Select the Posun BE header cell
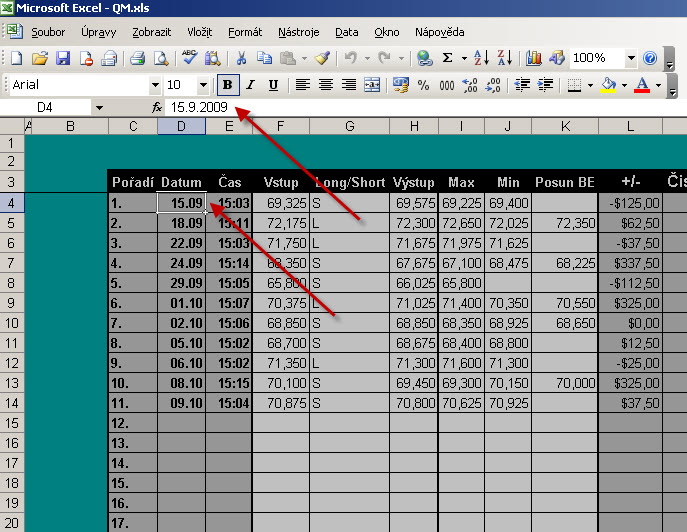 pyautogui.click(x=565, y=182)
